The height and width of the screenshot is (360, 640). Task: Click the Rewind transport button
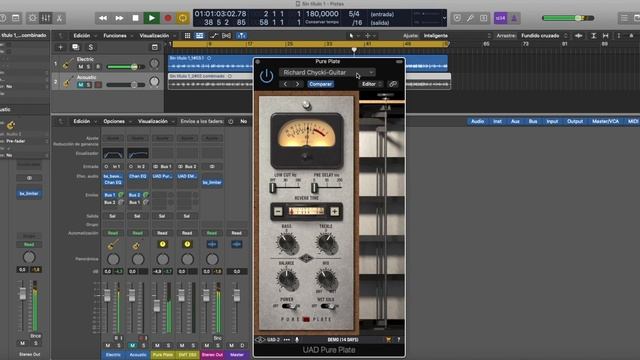[x=103, y=18]
